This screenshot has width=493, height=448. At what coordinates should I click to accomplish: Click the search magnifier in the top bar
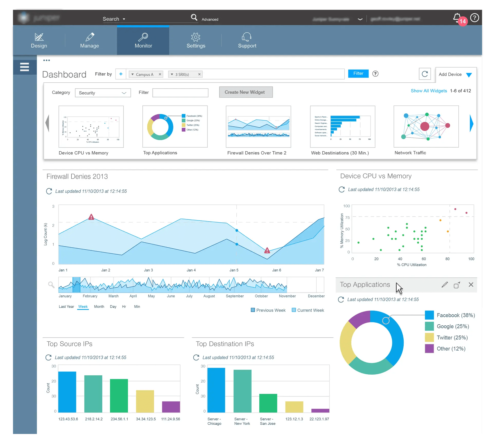(x=194, y=17)
